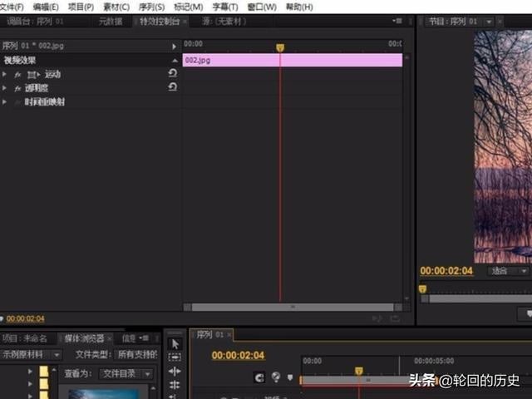Toggle the fx switch for 时间重映射

[17, 102]
